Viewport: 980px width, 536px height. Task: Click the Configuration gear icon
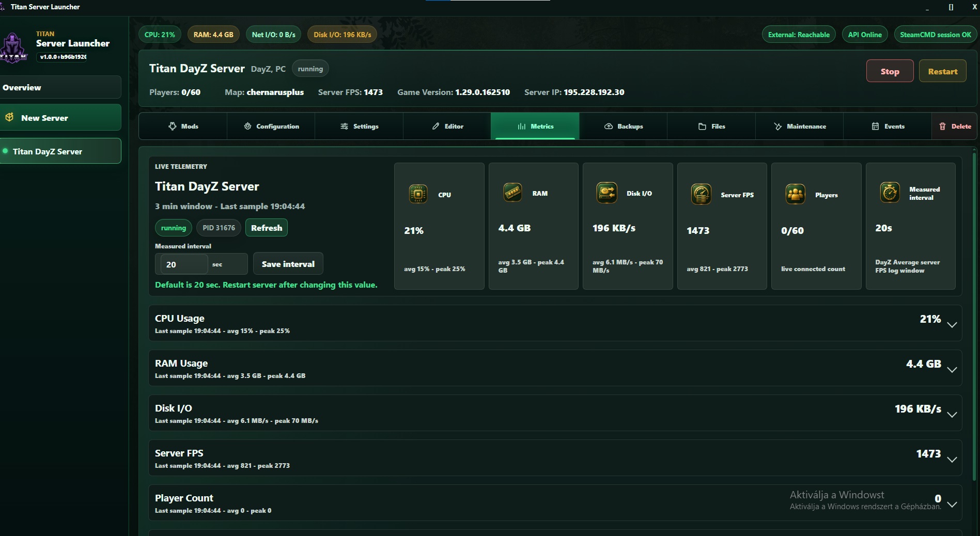coord(247,126)
